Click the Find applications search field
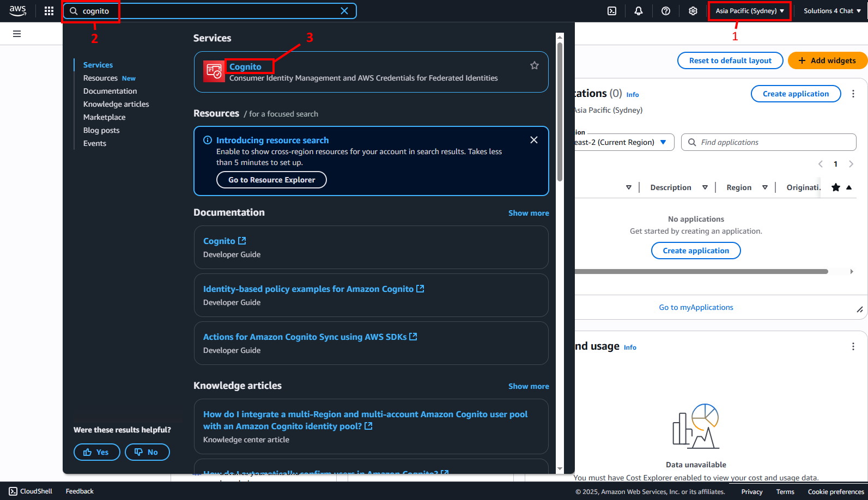Image resolution: width=868 pixels, height=500 pixels. coord(774,142)
